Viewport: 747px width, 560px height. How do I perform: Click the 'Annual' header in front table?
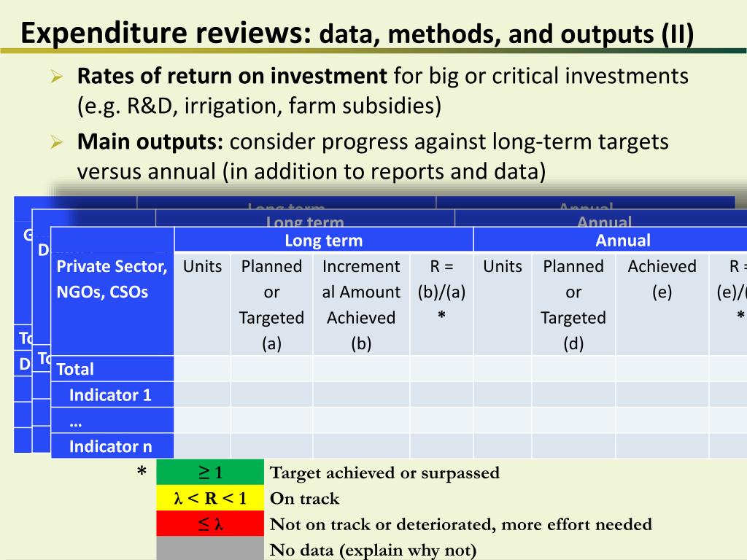[611, 240]
